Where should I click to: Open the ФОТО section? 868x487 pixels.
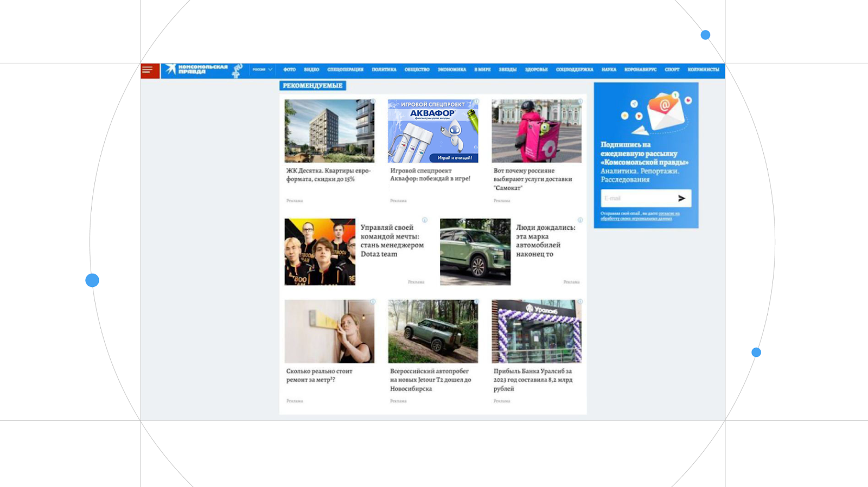tap(289, 69)
